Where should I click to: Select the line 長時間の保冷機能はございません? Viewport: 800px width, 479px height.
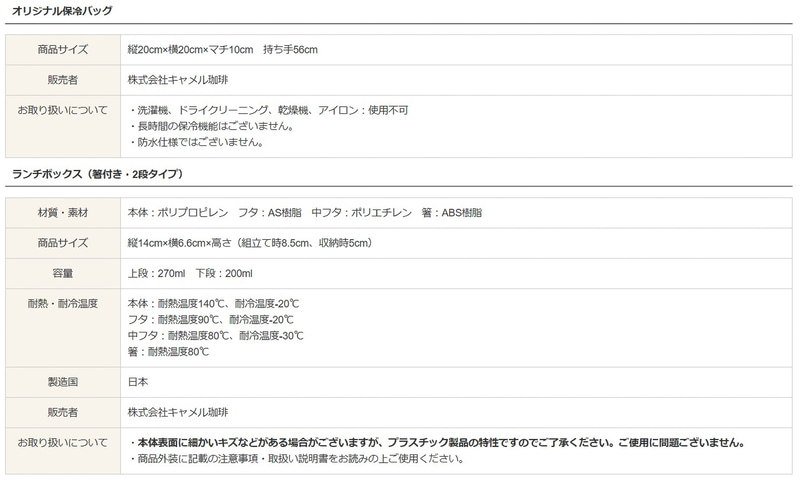coord(212,126)
